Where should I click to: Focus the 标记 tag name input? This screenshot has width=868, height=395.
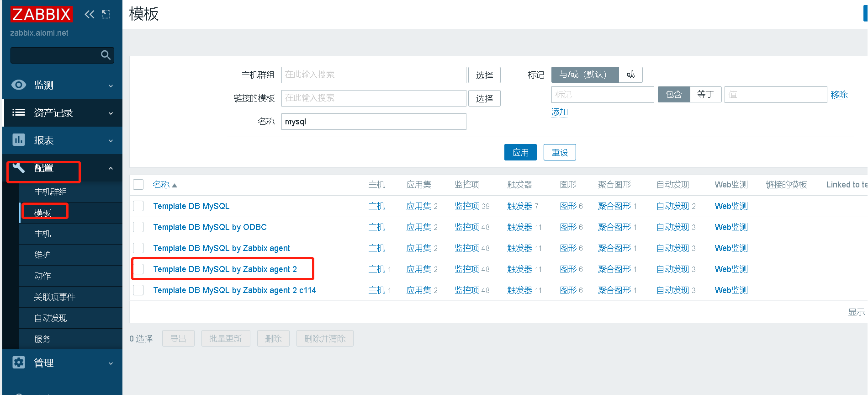[x=603, y=95]
